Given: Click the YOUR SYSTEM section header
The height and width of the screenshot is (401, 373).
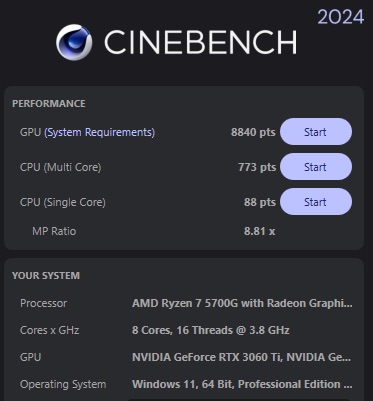Looking at the screenshot, I should pos(46,276).
